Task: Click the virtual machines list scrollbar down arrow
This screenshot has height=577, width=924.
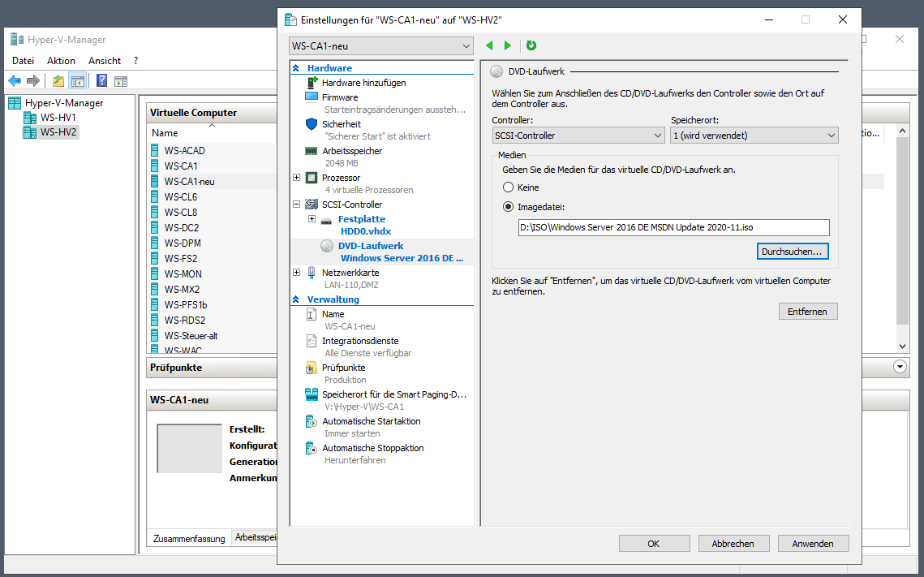Action: pos(902,347)
